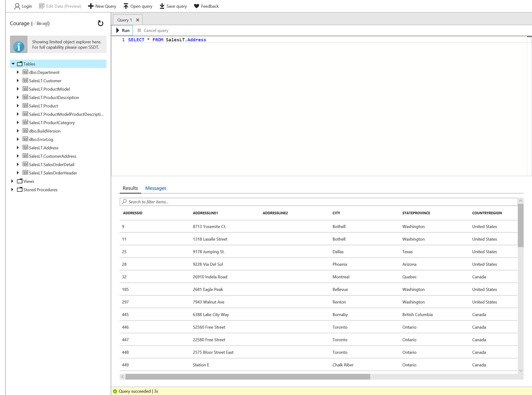This screenshot has width=532, height=395.
Task: Click the Feedback heart icon
Action: (197, 6)
